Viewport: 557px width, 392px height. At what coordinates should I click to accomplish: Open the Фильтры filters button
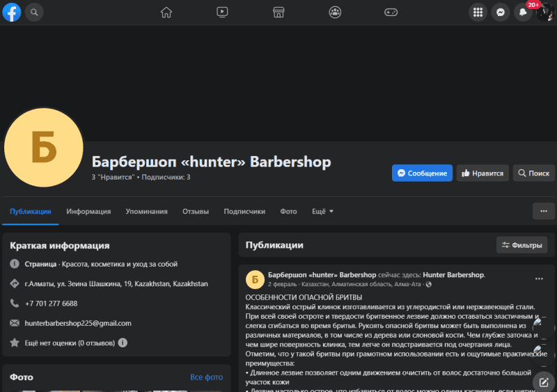pyautogui.click(x=521, y=245)
